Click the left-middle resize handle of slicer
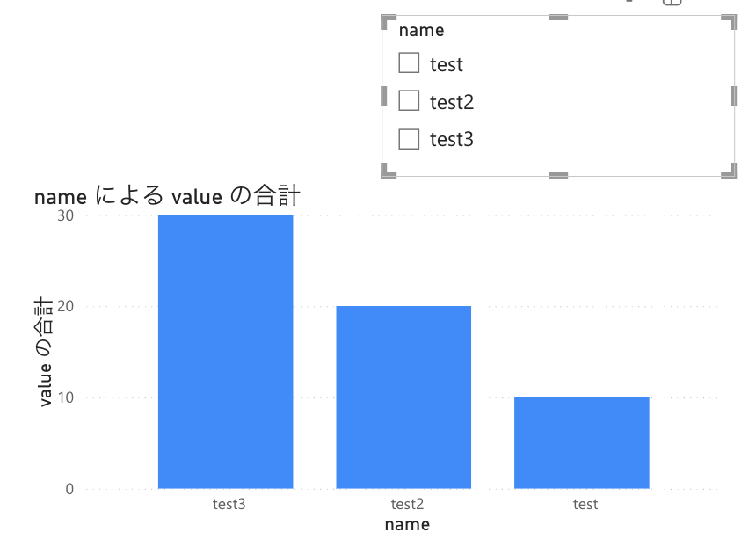 pyautogui.click(x=384, y=96)
